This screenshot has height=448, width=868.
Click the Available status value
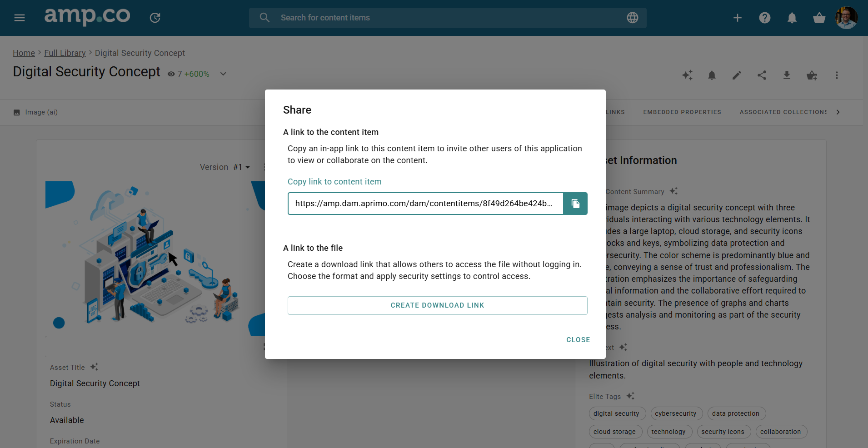tap(67, 420)
